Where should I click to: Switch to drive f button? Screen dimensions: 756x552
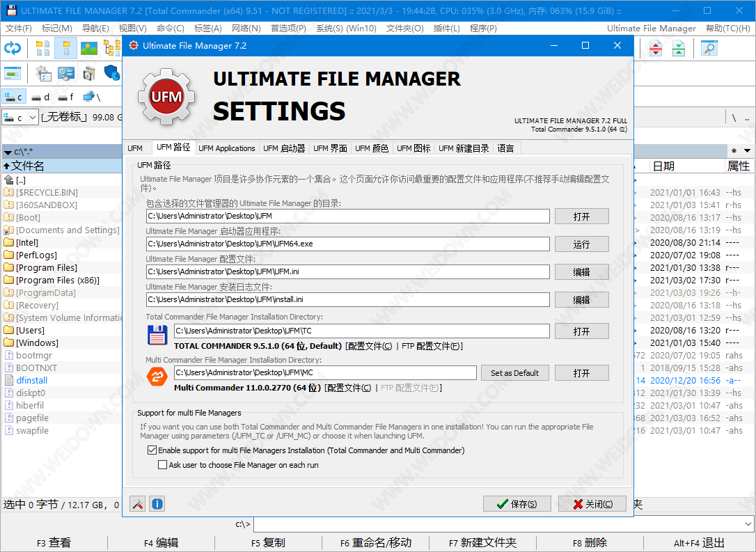click(x=65, y=97)
